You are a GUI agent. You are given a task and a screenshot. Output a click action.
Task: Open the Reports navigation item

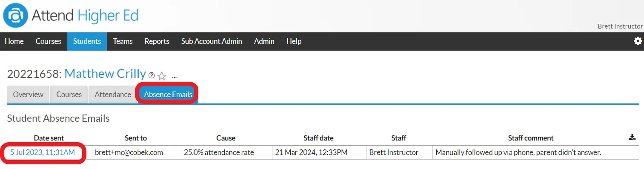(157, 41)
